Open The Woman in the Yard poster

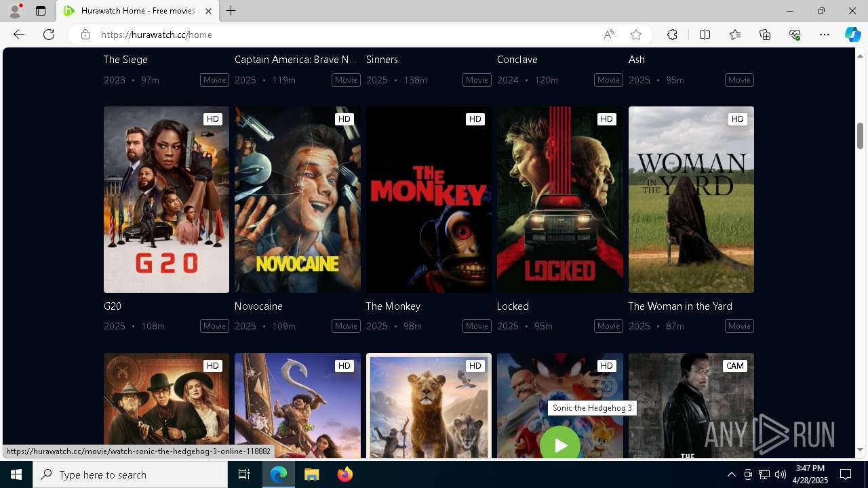tap(691, 199)
